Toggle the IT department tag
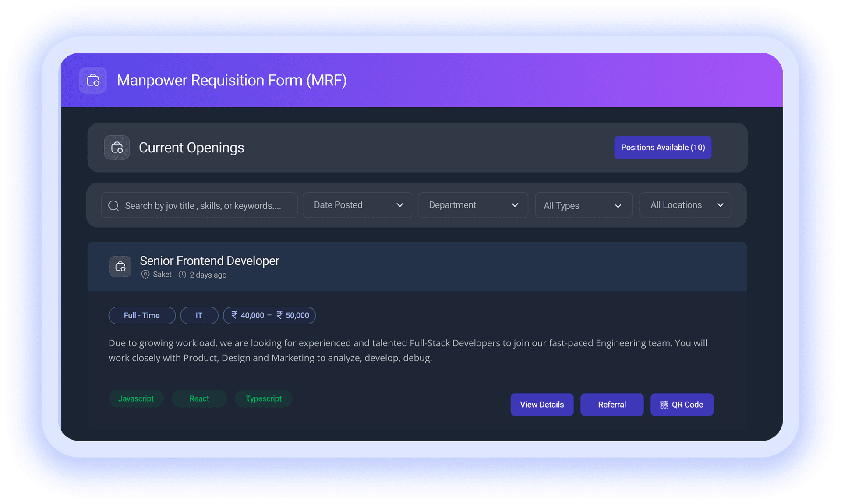This screenshot has height=504, width=841. pyautogui.click(x=199, y=315)
